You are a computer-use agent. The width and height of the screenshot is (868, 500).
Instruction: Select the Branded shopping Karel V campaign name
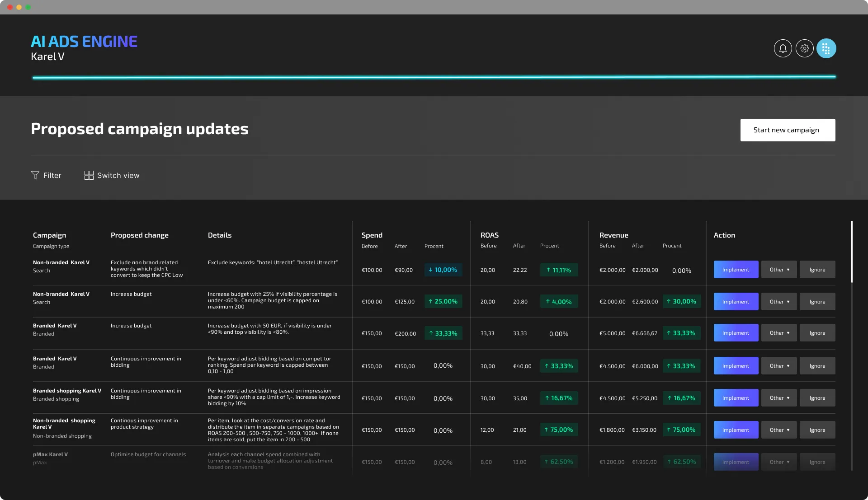[x=67, y=391]
